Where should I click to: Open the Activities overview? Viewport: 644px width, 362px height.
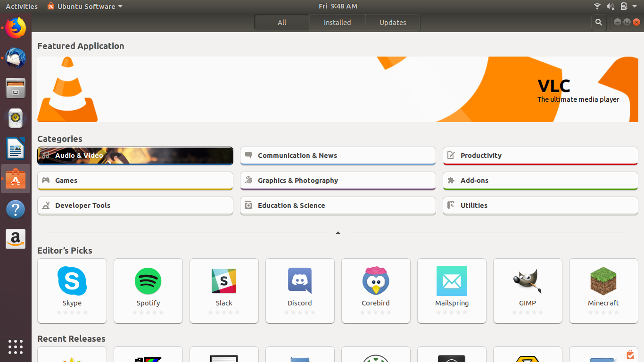[x=22, y=6]
